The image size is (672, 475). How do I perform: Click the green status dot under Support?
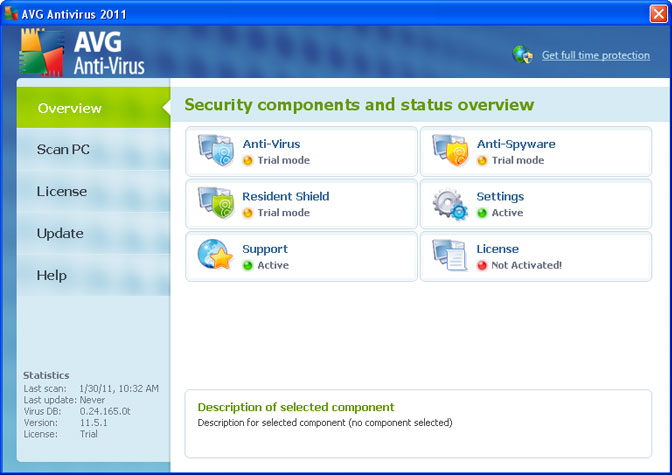(x=248, y=266)
